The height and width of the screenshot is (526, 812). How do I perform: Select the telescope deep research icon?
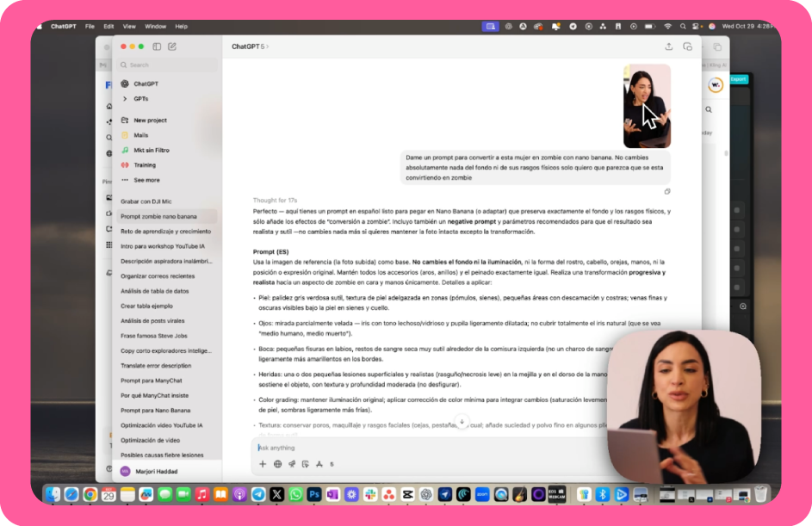click(292, 464)
